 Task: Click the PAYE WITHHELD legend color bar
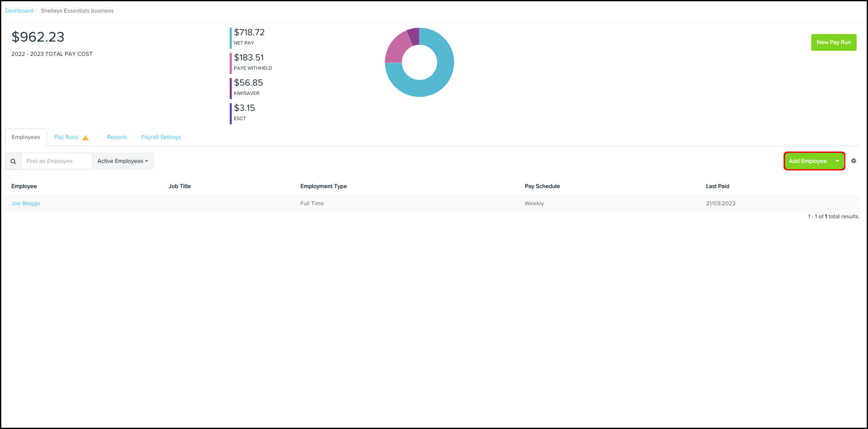click(x=231, y=62)
